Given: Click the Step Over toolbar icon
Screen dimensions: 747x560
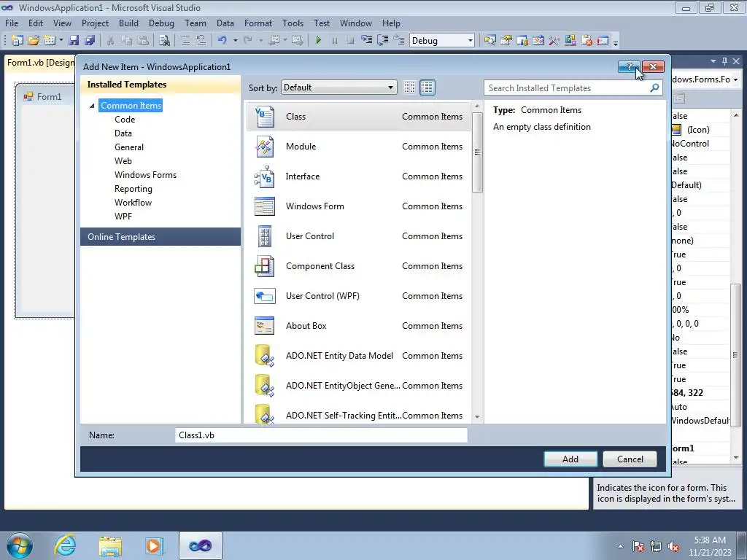Looking at the screenshot, I should pos(382,41).
